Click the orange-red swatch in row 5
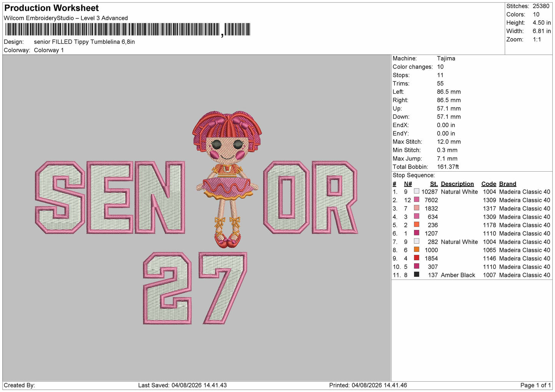 click(x=416, y=225)
